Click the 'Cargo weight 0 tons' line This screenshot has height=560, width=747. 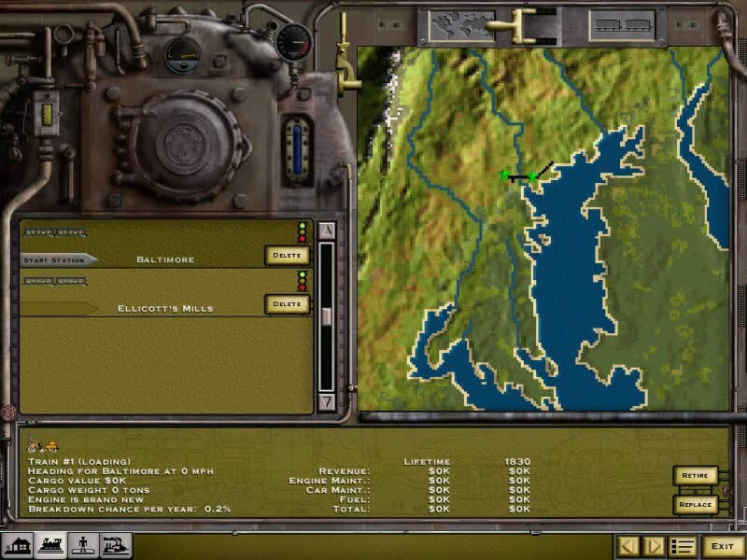click(x=89, y=490)
